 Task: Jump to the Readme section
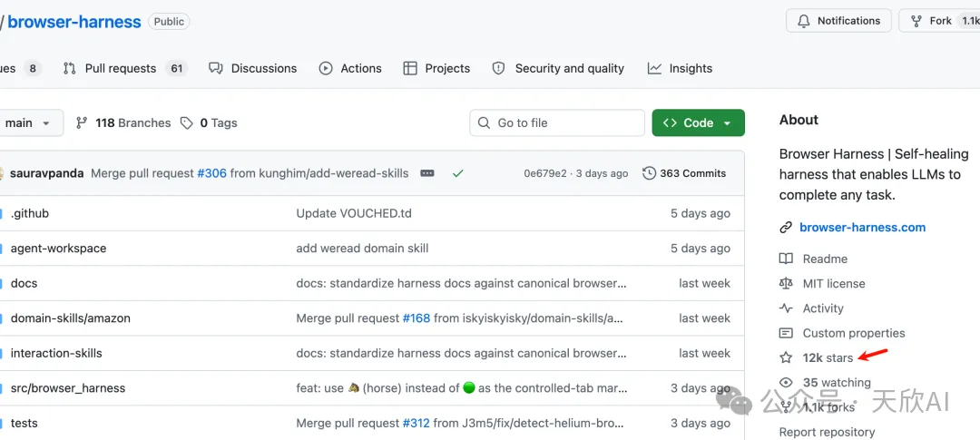825,259
